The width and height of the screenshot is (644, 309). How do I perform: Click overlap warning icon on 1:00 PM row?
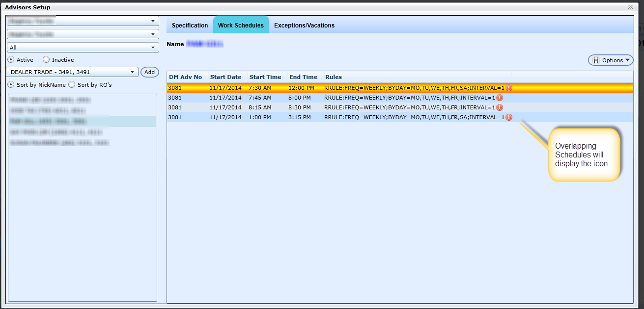pyautogui.click(x=509, y=117)
